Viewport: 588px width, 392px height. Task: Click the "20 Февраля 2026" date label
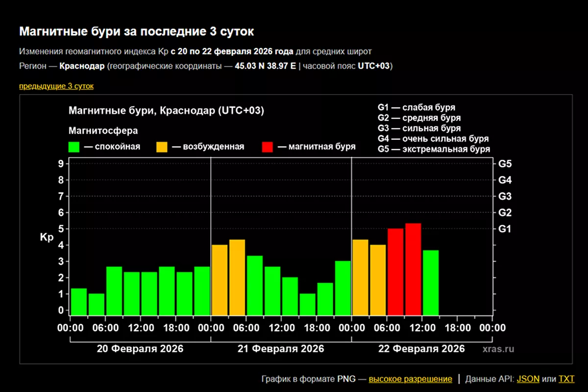140,349
